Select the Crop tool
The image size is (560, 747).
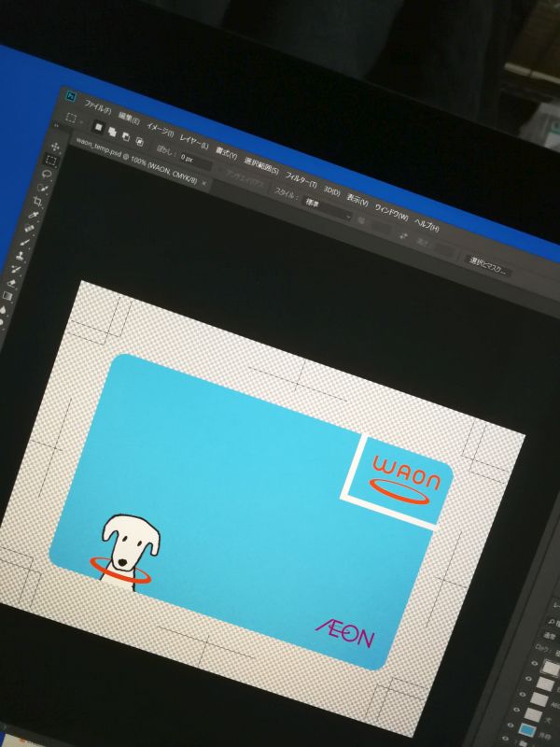click(38, 202)
